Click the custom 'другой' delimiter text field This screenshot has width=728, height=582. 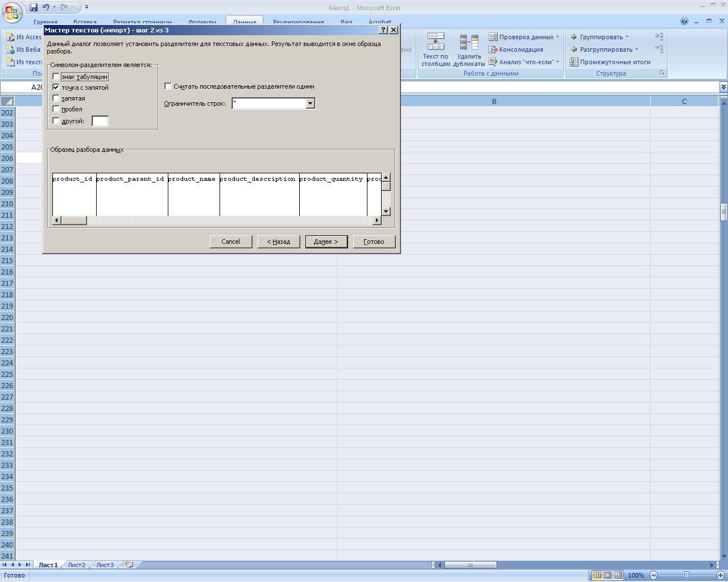tap(100, 121)
